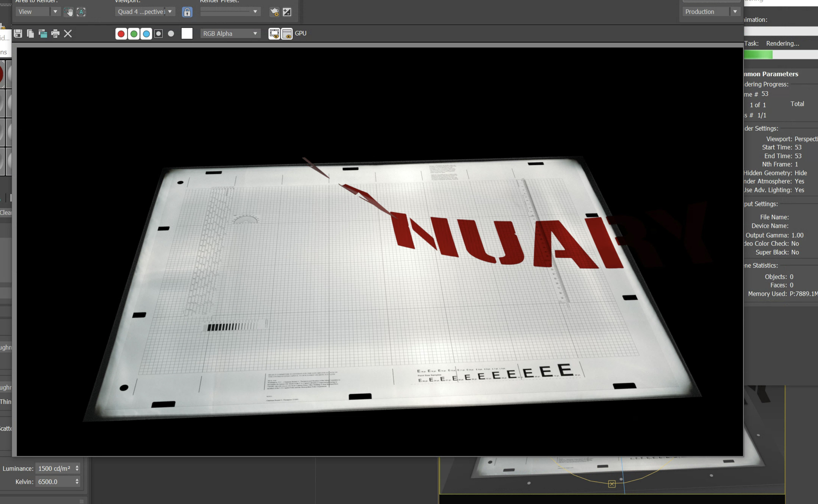Open Render Setup via the teapot-gear icon
The image size is (818, 504).
point(274,12)
